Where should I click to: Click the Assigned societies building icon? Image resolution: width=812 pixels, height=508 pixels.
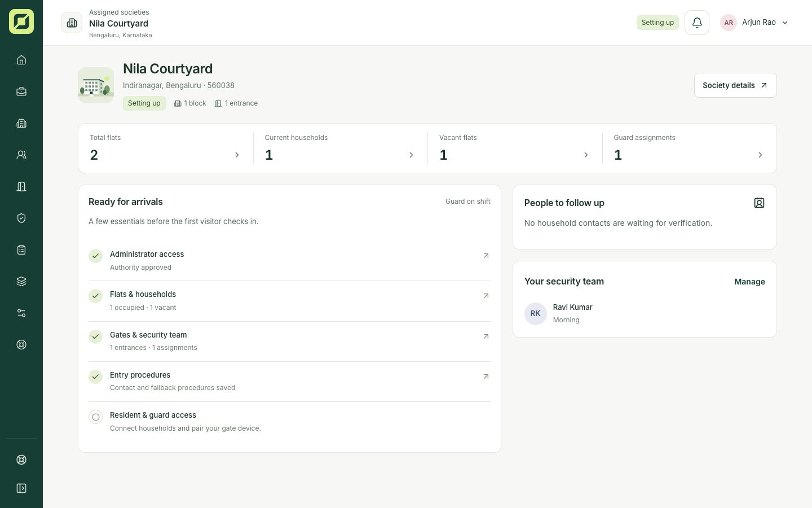pyautogui.click(x=72, y=23)
